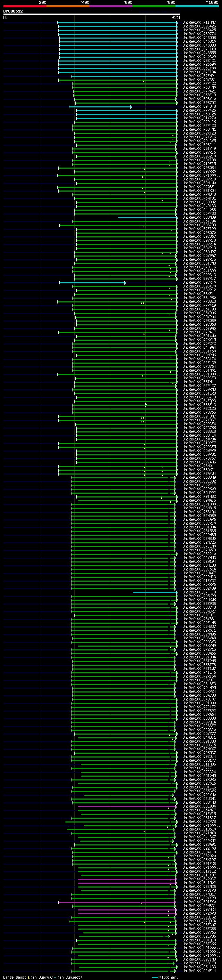Select hit label UniRef100_C2P609
The height and width of the screenshot is (980, 222).
(x=199, y=489)
